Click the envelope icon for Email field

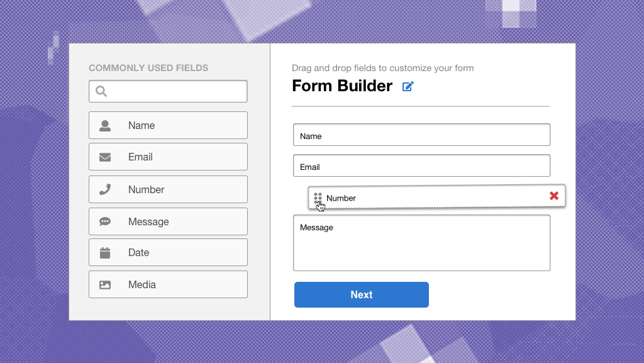pyautogui.click(x=105, y=157)
